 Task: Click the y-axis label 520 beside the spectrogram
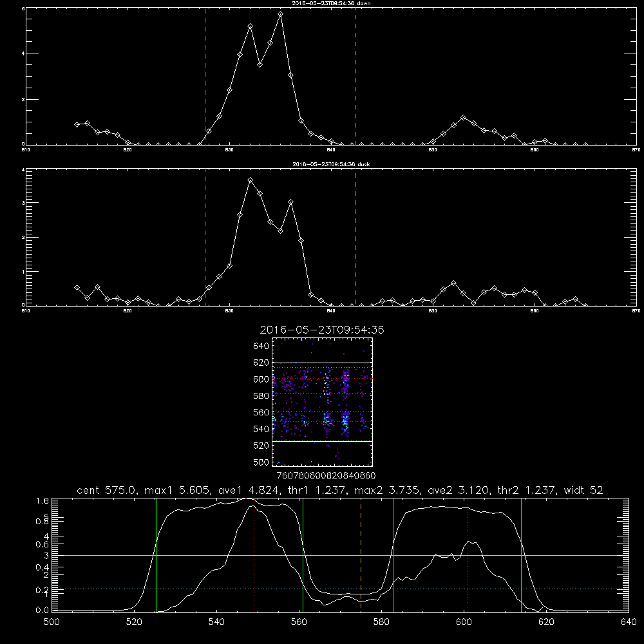pos(261,446)
